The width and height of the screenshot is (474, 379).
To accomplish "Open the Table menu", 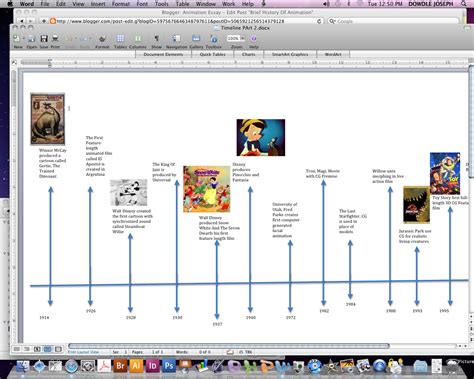I will pos(182,4).
